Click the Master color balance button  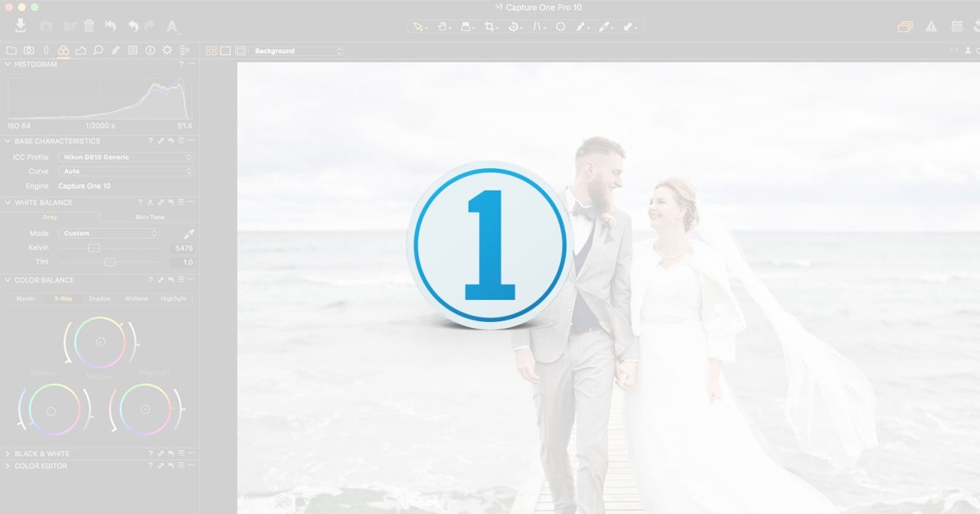coord(26,298)
